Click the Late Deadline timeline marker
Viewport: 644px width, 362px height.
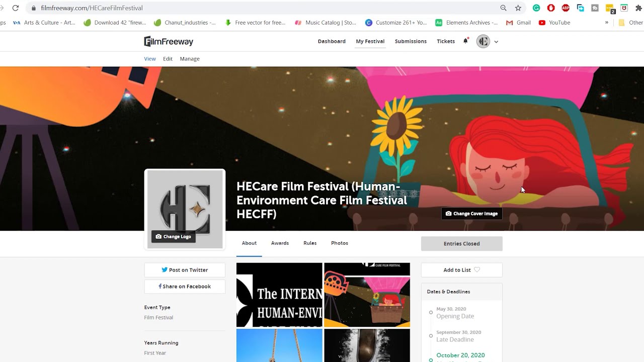click(431, 336)
